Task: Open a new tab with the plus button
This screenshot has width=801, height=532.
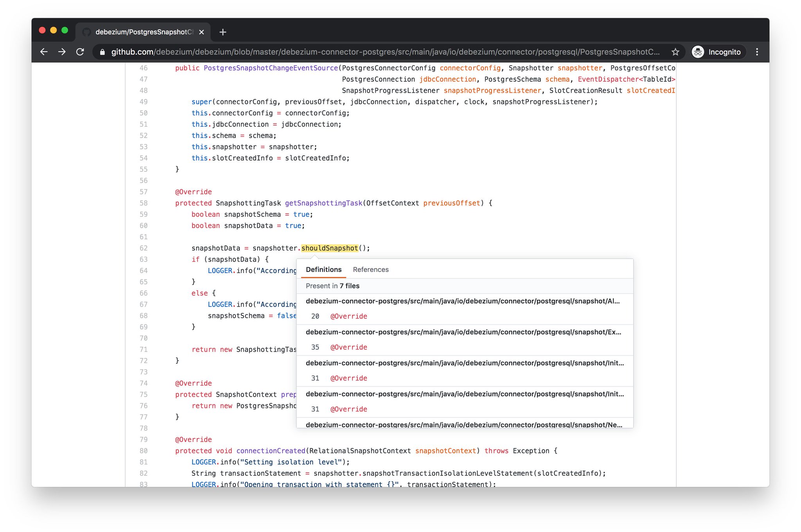Action: 223,32
